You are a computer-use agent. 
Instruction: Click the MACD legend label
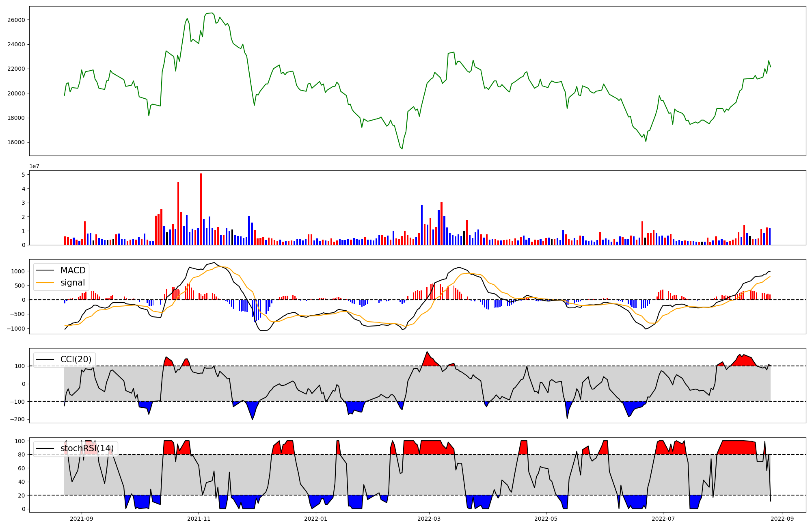pyautogui.click(x=73, y=270)
